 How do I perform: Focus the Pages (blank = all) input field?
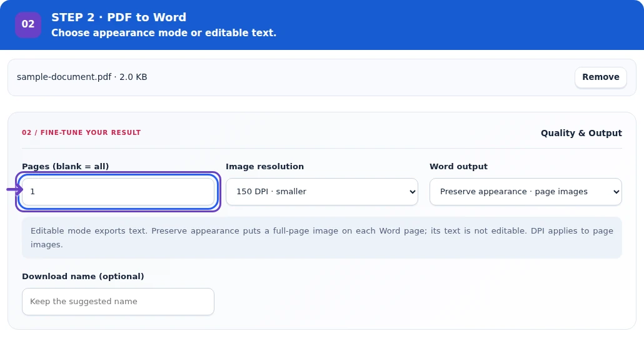click(118, 192)
